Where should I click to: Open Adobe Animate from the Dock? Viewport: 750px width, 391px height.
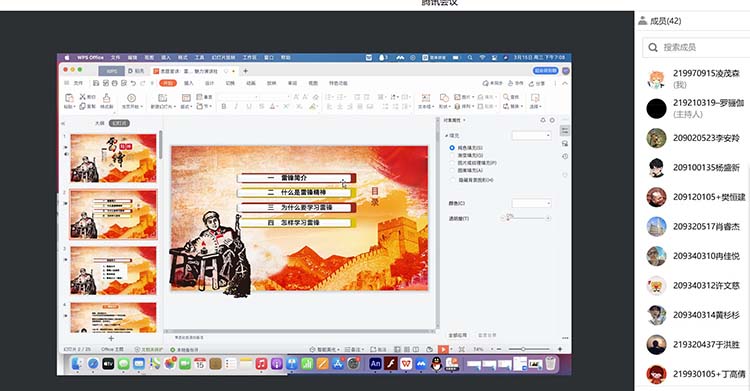pos(375,364)
